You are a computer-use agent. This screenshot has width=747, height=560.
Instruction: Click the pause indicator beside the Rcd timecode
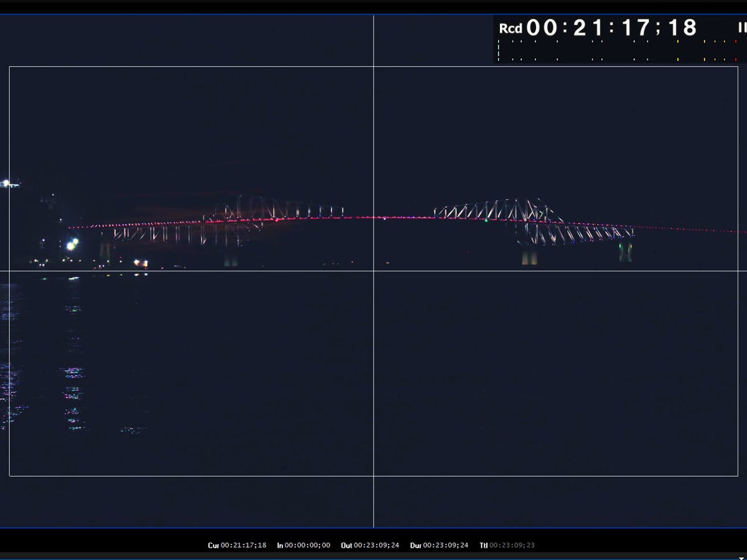tap(741, 27)
